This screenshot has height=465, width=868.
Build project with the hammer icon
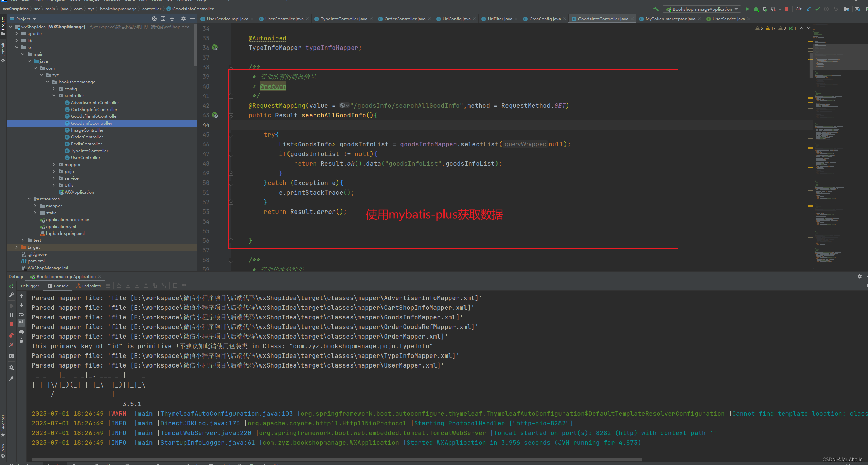click(x=656, y=9)
